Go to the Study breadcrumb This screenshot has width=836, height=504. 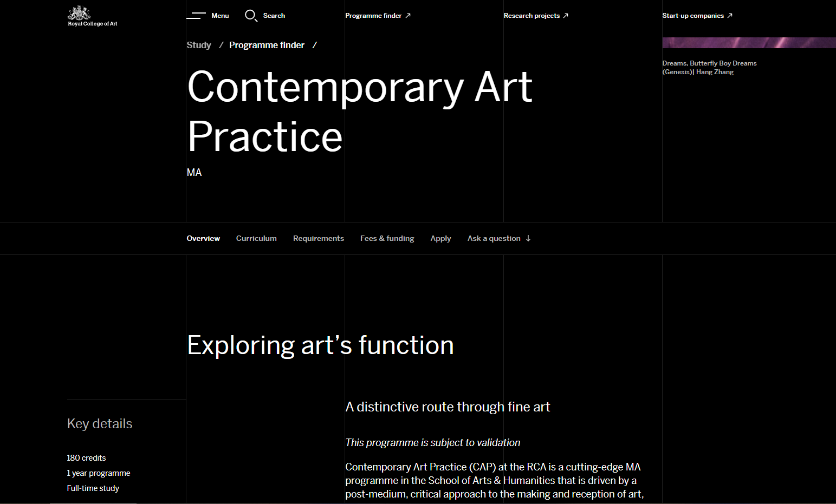pyautogui.click(x=199, y=45)
